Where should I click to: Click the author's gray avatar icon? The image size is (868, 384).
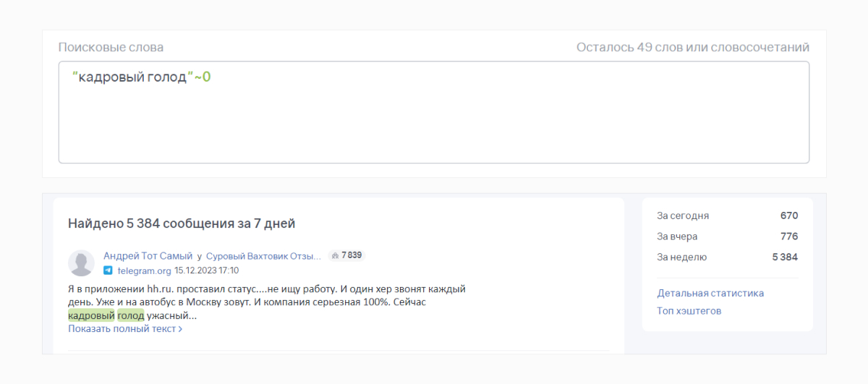(81, 263)
